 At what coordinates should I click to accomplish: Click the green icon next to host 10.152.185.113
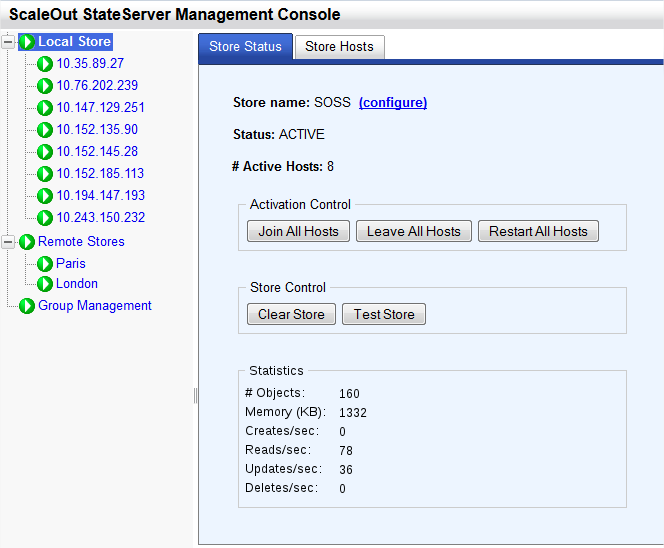point(45,174)
